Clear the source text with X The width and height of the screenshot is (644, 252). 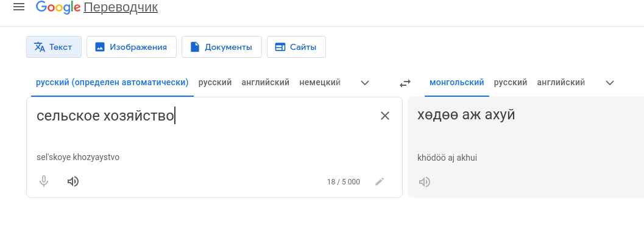pos(385,116)
